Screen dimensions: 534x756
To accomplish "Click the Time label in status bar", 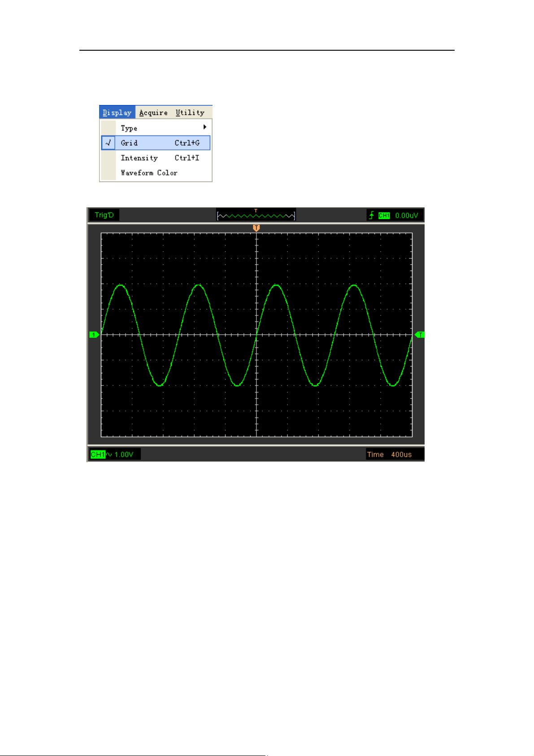I will [x=375, y=454].
